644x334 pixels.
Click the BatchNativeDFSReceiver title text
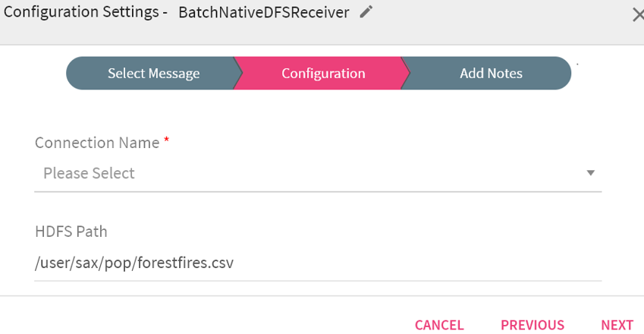tap(264, 12)
